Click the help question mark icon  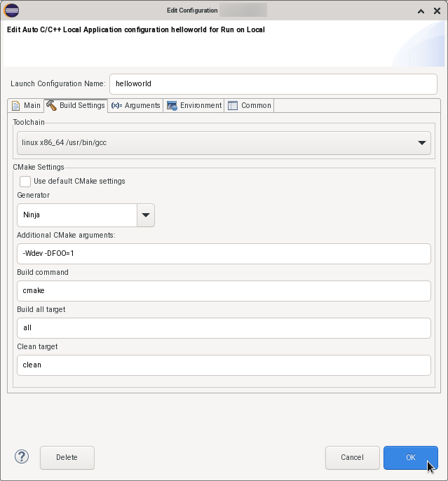[x=22, y=457]
